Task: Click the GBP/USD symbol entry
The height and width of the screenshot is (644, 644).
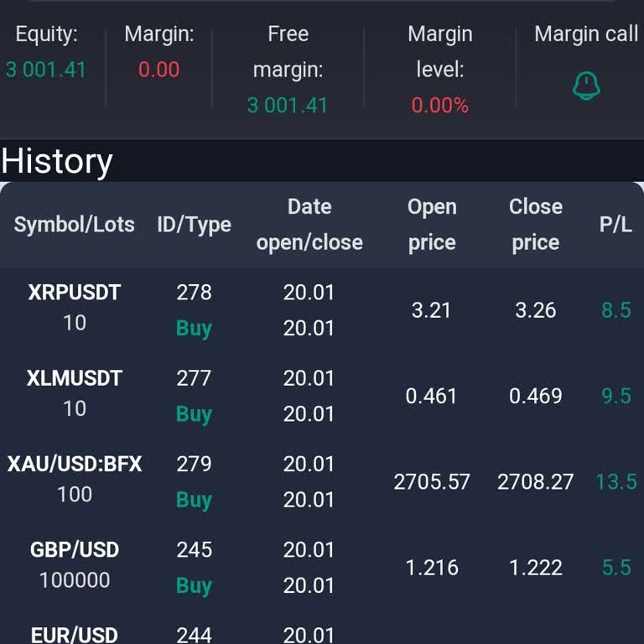Action: 75,550
